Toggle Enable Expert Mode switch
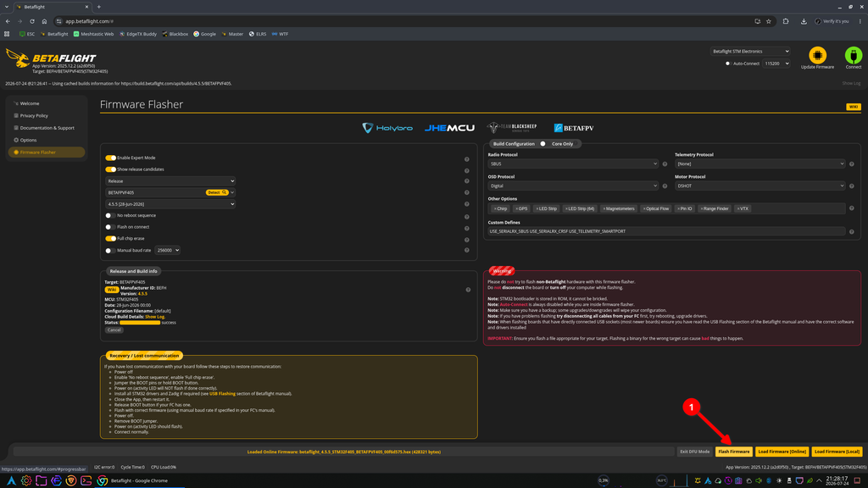The height and width of the screenshot is (488, 868). click(111, 158)
